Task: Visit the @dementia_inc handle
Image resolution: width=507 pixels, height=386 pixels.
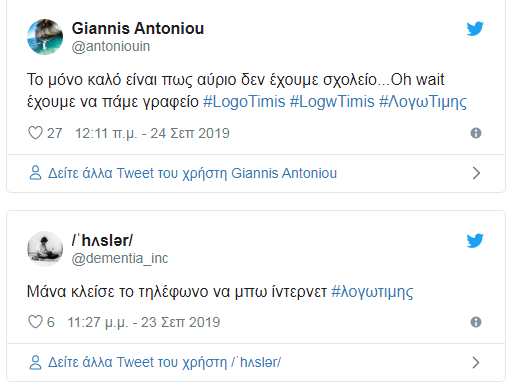Action: click(120, 258)
